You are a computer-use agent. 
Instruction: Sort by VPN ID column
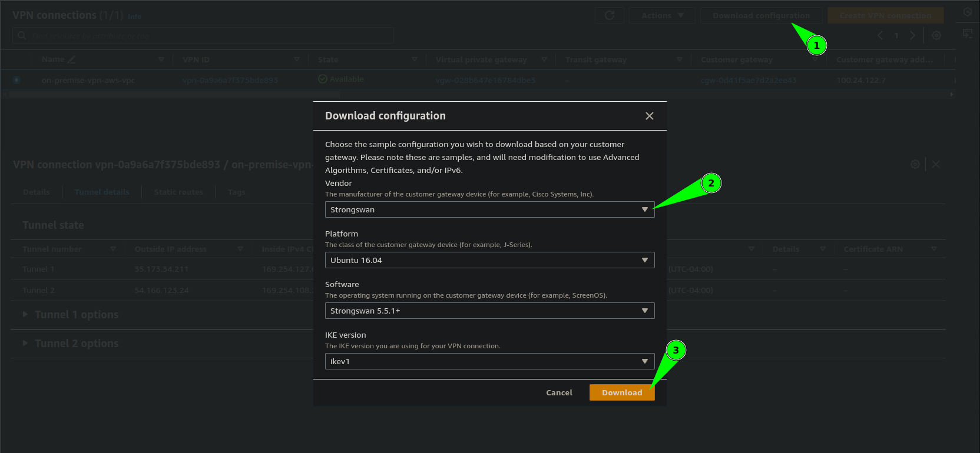(297, 59)
